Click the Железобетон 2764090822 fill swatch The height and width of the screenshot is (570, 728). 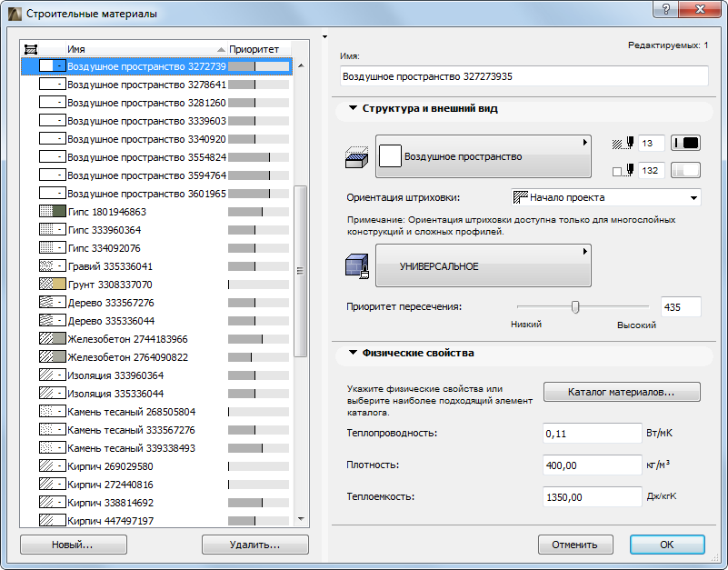pos(53,357)
